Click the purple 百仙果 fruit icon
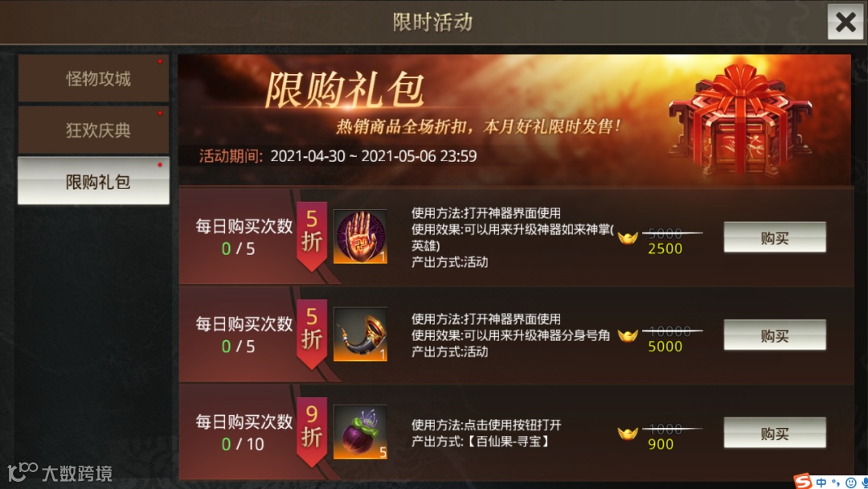The height and width of the screenshot is (489, 868). tap(360, 432)
